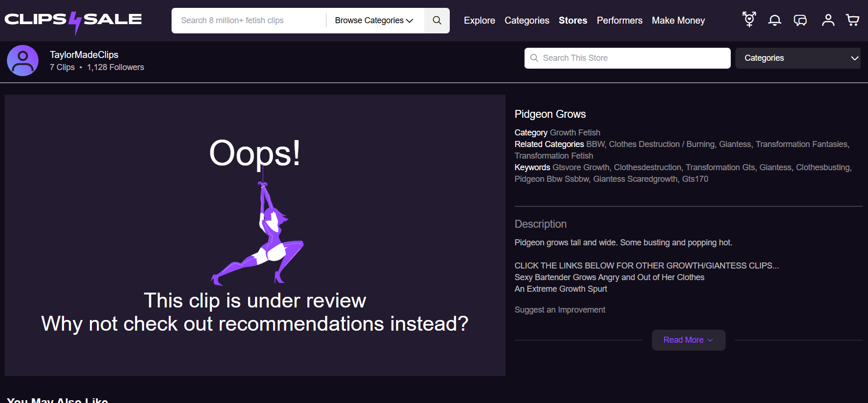Click the Suggest an Improvement link
The height and width of the screenshot is (403, 868).
click(560, 310)
